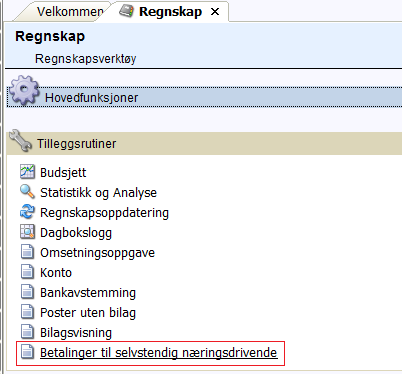Click the Statistikk og Analyse magnifier icon
Viewport: 402px width, 374px height.
tap(27, 192)
